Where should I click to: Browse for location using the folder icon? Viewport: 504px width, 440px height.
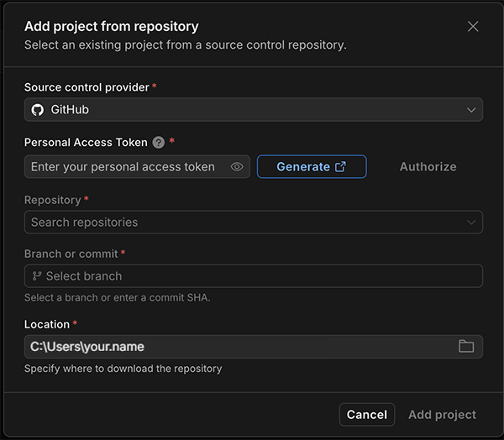click(466, 347)
